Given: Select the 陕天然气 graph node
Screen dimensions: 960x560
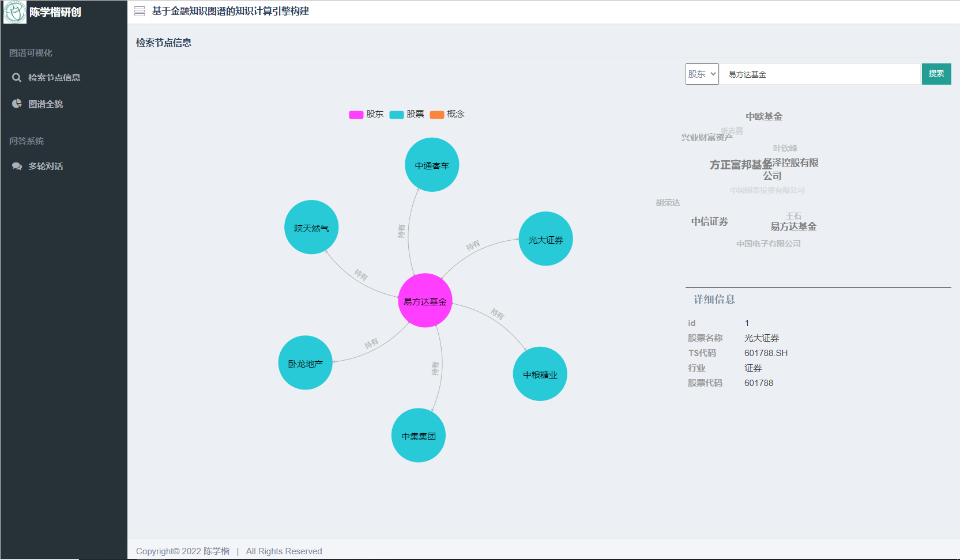Looking at the screenshot, I should pos(311,228).
